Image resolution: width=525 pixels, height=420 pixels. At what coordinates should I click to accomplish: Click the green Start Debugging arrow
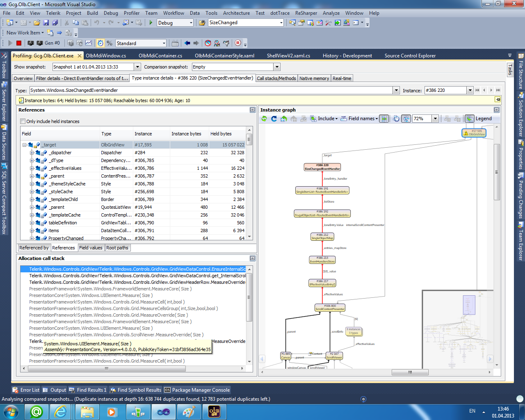pyautogui.click(x=151, y=23)
